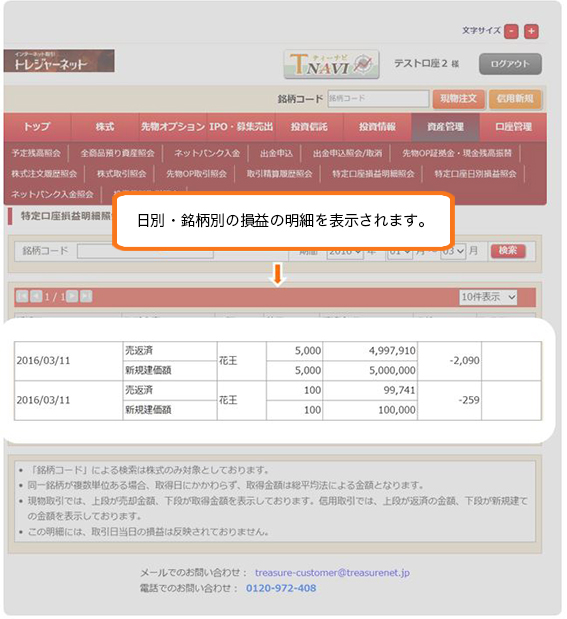Increase text size with plus button
Image resolution: width=567 pixels, height=619 pixels.
531,31
